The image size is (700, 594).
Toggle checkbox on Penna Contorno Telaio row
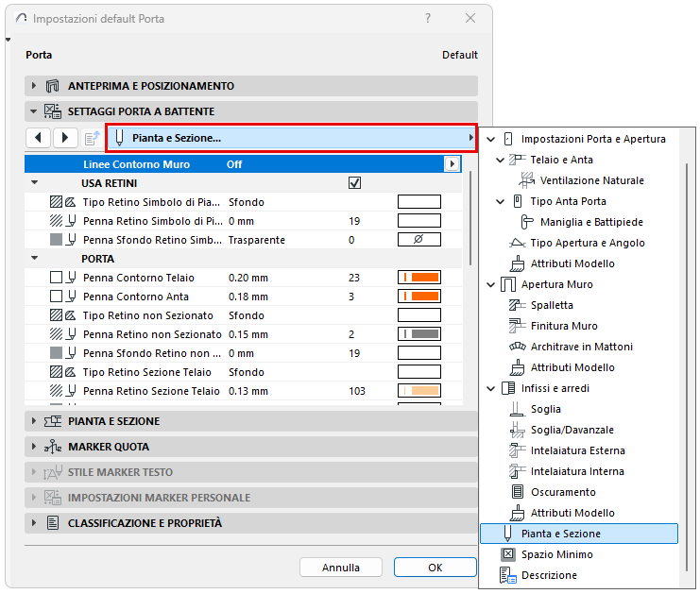pyautogui.click(x=57, y=278)
